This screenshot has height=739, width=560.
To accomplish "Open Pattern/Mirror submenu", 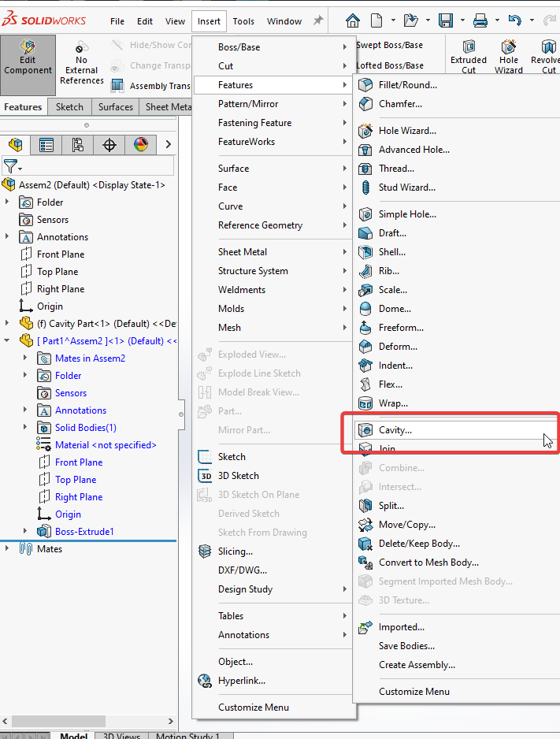I will point(273,104).
